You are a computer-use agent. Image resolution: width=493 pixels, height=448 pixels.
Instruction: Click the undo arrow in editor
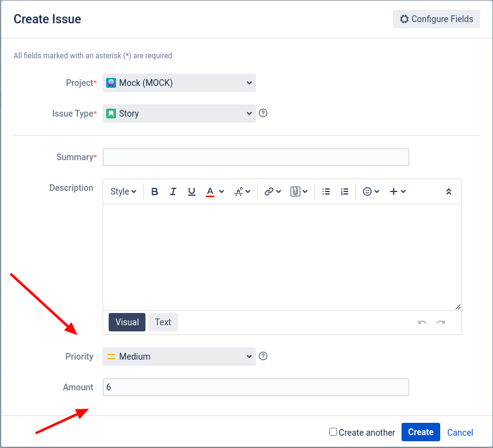422,322
